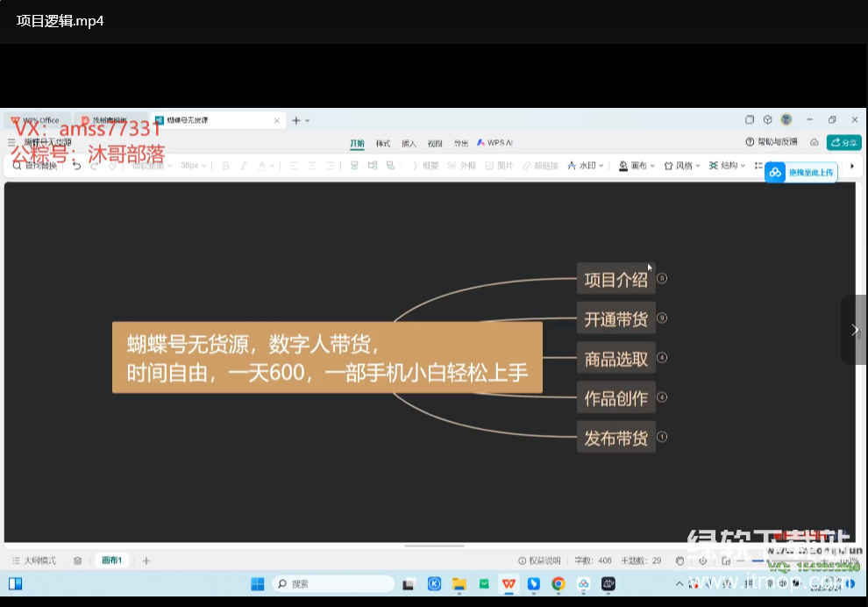The height and width of the screenshot is (607, 868).
Task: Switch to the 样式 ribbon tab
Action: [x=383, y=143]
